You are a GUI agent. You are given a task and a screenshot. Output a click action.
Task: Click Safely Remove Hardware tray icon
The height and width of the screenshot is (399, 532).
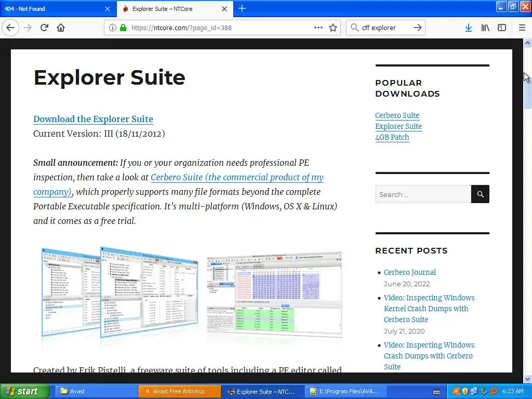click(484, 391)
